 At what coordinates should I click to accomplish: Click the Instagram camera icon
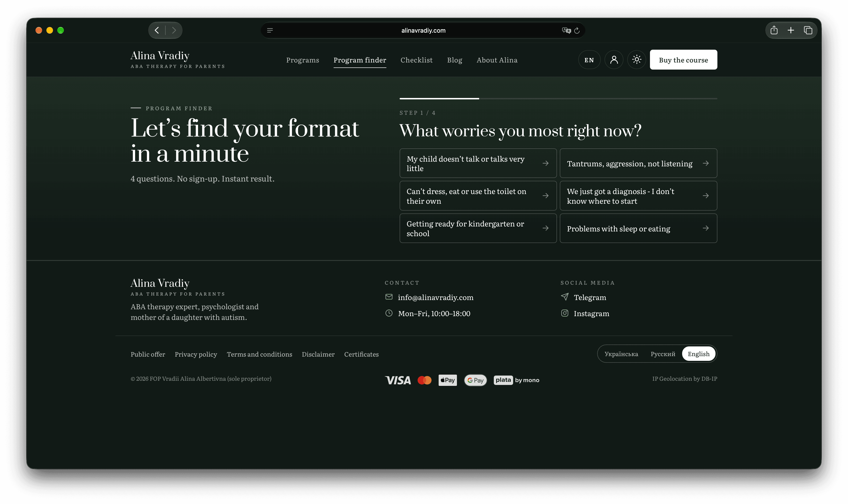[x=565, y=313]
